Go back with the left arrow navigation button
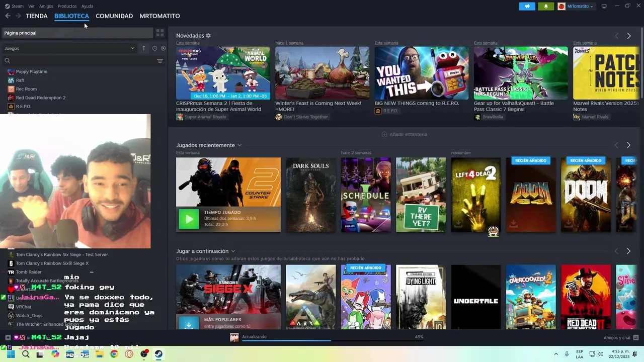The image size is (644, 362). [x=8, y=16]
